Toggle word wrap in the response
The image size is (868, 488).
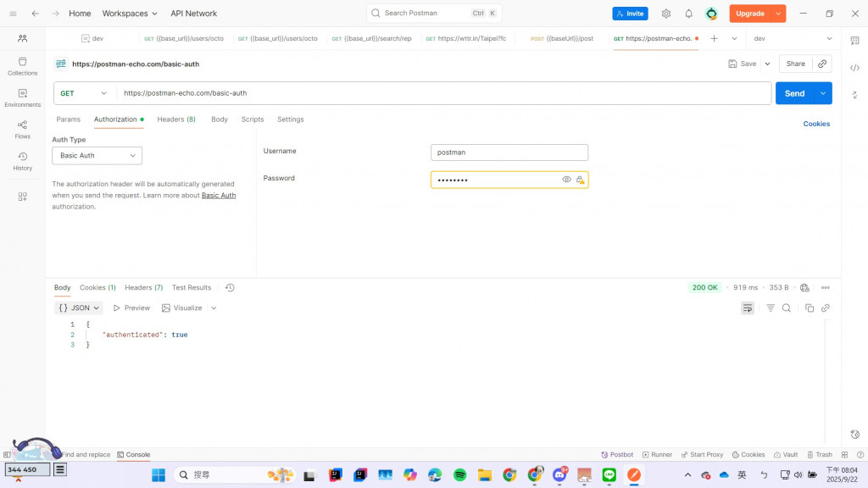(748, 308)
